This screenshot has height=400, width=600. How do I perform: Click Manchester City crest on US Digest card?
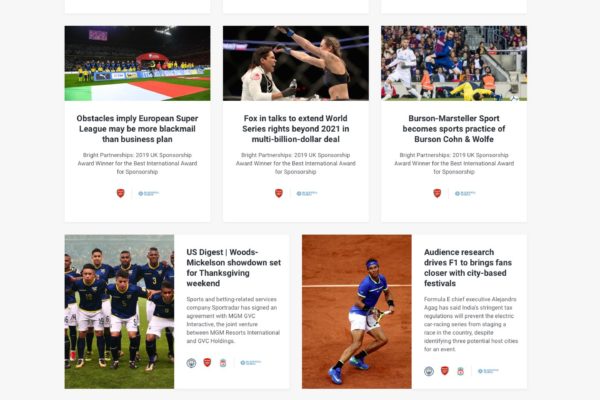tap(191, 362)
